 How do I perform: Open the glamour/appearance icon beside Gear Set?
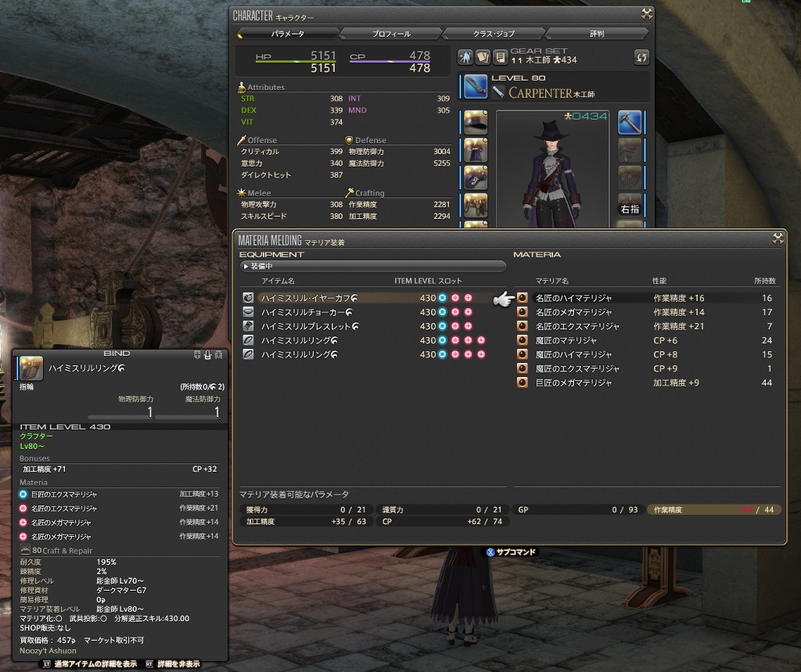coord(465,57)
